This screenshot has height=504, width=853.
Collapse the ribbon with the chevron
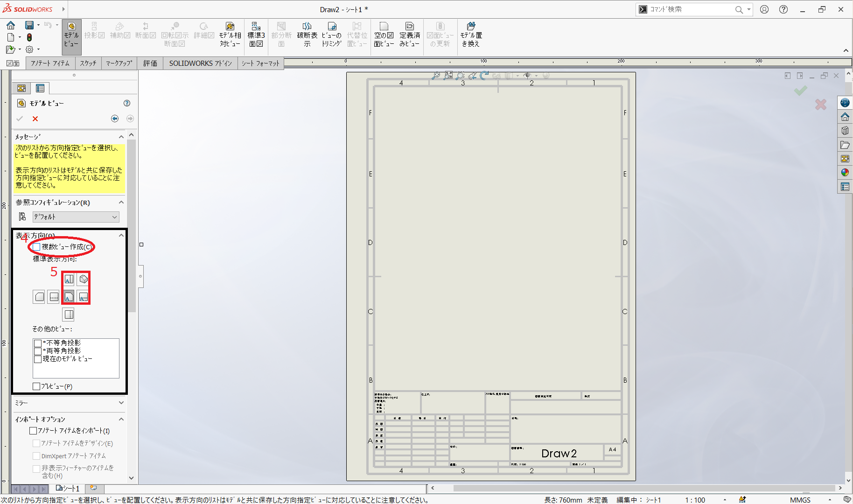(x=846, y=50)
